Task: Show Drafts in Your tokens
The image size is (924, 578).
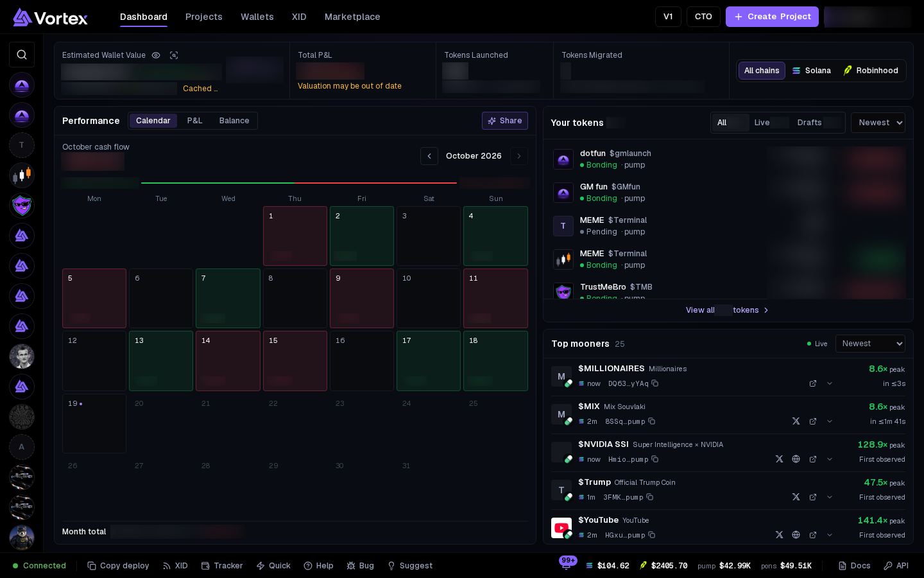Action: coord(818,123)
